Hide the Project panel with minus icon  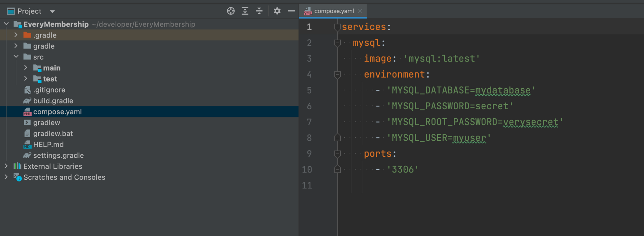[x=291, y=11]
